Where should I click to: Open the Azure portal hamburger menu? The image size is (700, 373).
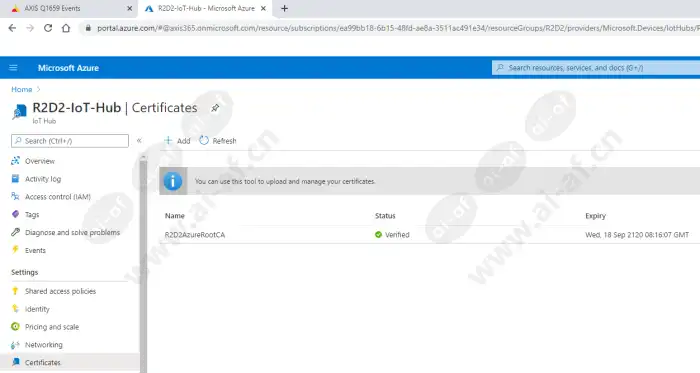[13, 68]
